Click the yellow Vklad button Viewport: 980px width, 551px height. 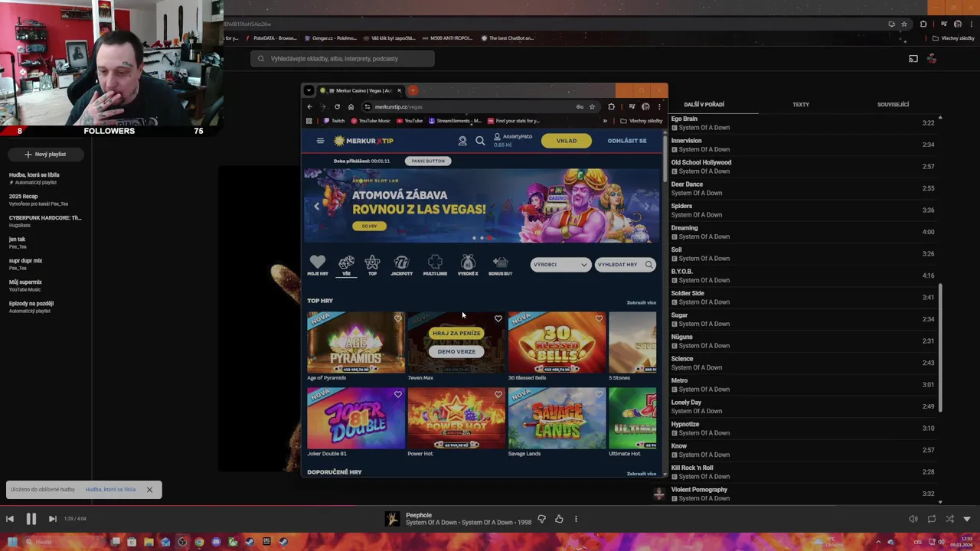(567, 141)
